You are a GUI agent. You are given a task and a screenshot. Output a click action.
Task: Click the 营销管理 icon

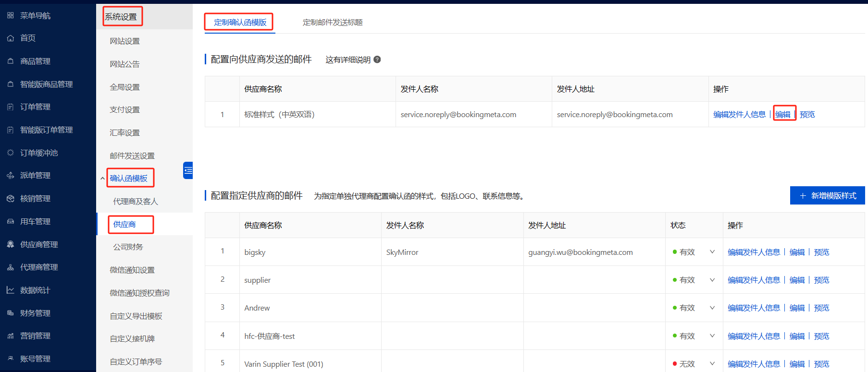[11, 336]
